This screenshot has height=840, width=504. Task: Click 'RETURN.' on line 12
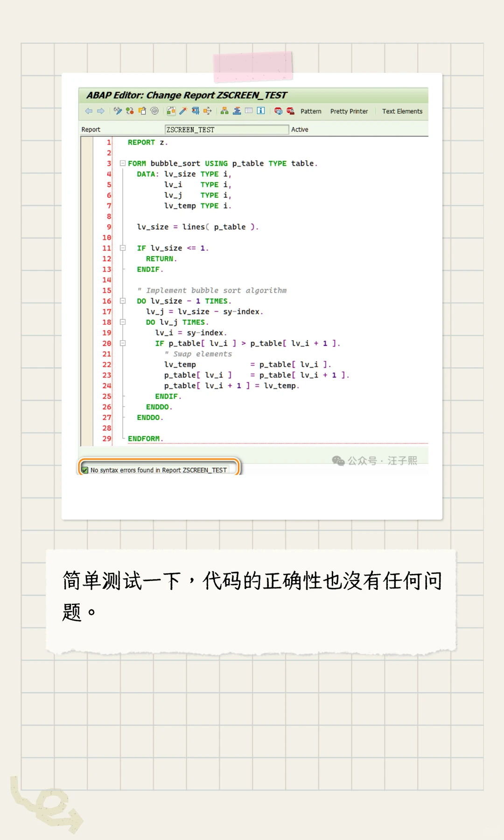tap(161, 259)
